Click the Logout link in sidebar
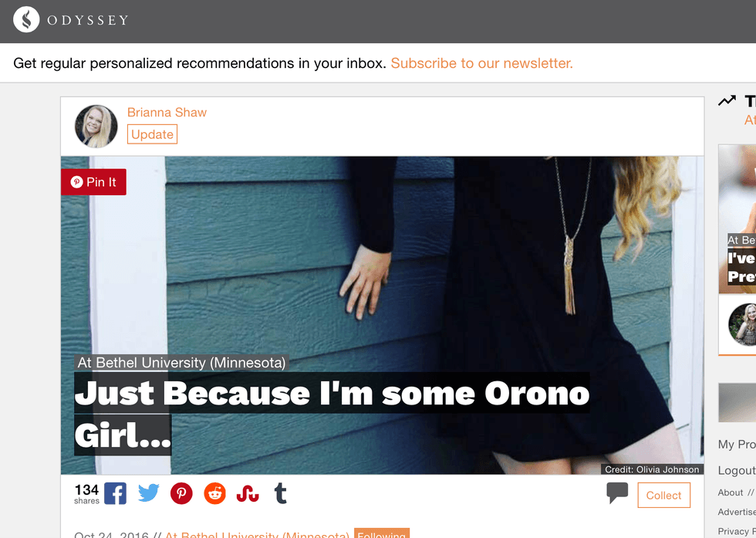Image resolution: width=756 pixels, height=538 pixels. (x=737, y=470)
